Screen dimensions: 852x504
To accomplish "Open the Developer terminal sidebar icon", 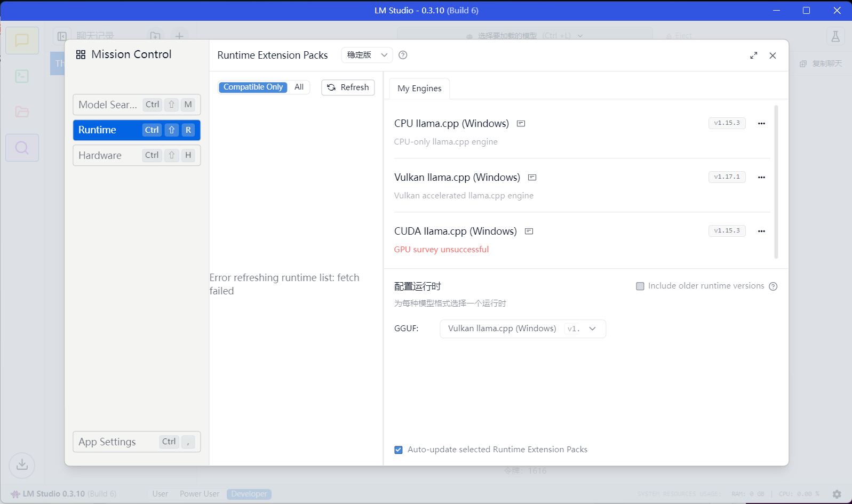I will [x=22, y=76].
